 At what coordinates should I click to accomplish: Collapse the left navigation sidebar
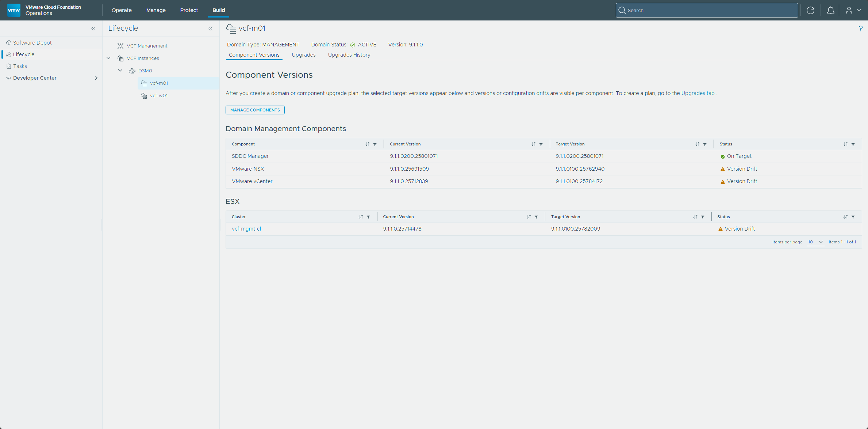click(93, 29)
